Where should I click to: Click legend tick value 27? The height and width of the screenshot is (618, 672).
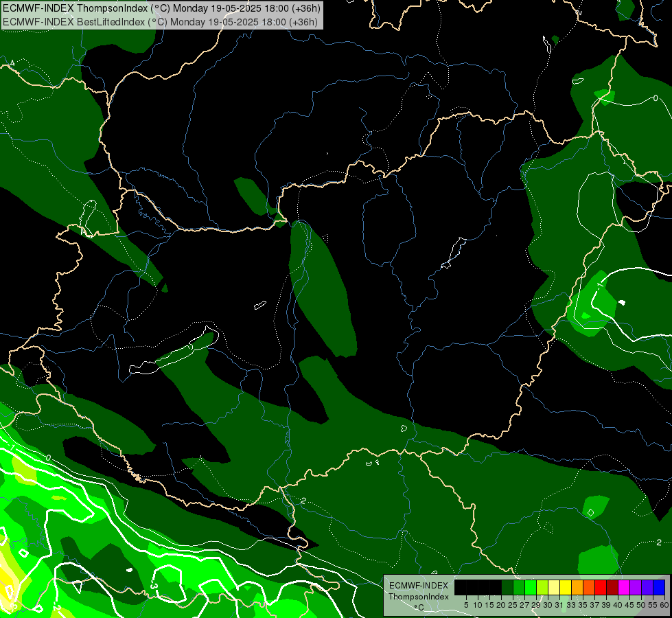[x=524, y=605]
